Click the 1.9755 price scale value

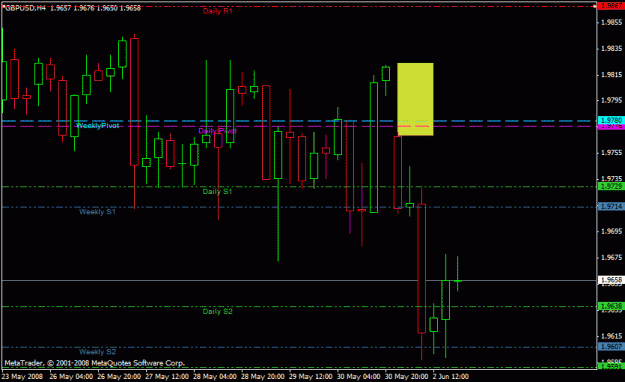pos(611,153)
